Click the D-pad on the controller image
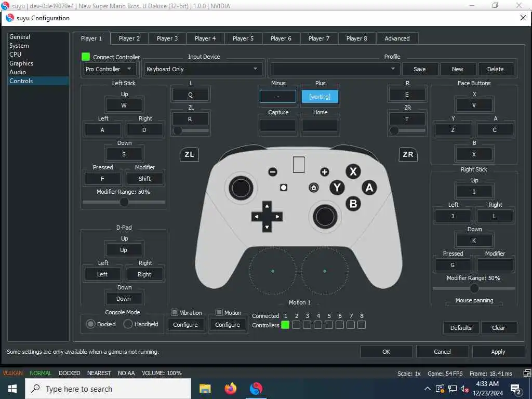Viewport: 532px width, 399px height. pos(267,217)
